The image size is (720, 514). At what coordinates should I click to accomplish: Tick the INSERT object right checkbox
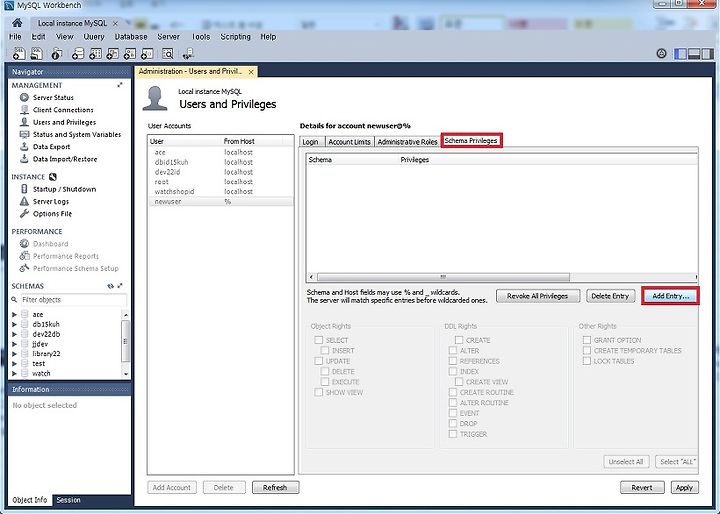click(325, 350)
